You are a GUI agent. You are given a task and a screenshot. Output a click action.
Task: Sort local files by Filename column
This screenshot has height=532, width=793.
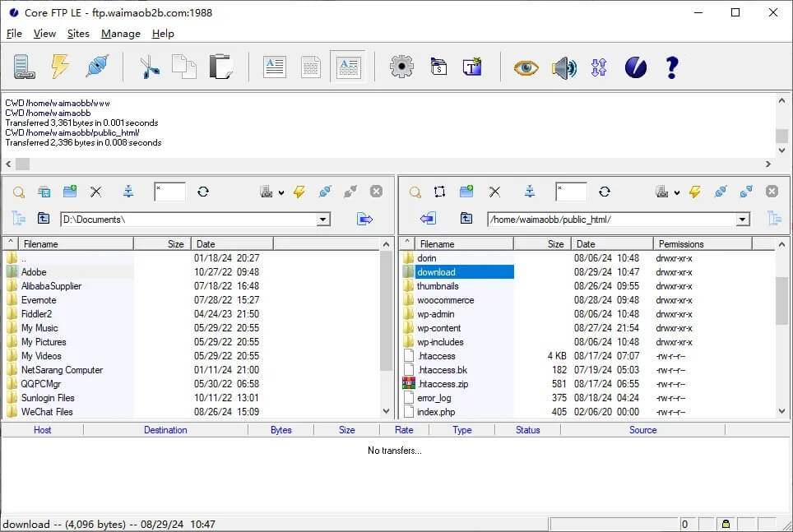point(76,244)
